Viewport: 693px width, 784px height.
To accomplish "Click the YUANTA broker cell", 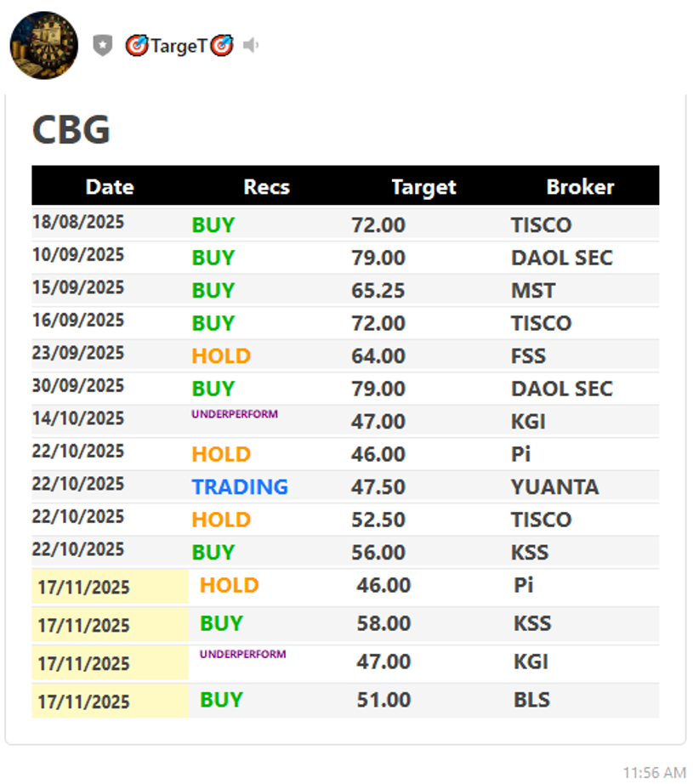I will [x=554, y=487].
